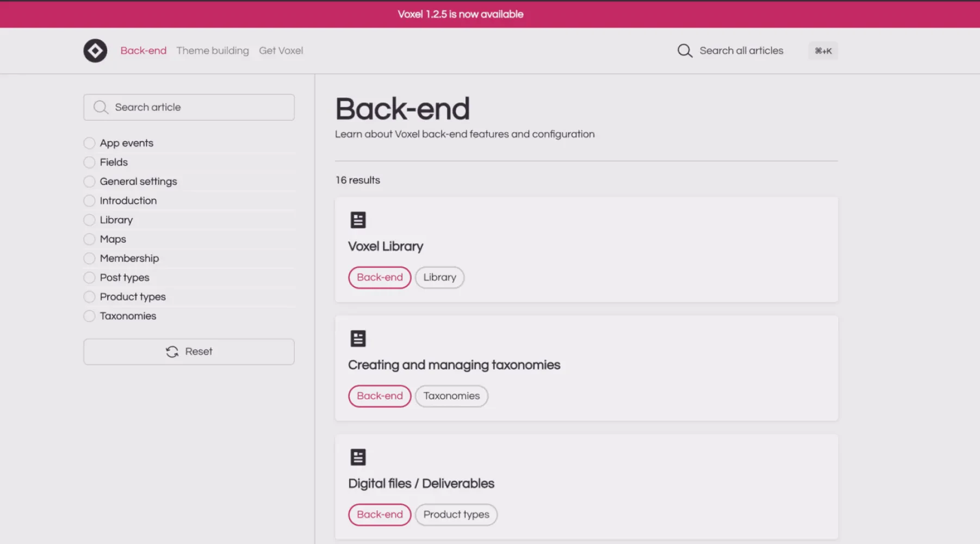This screenshot has width=980, height=544.
Task: Click the Taxonomies tag on the article card
Action: click(x=451, y=396)
